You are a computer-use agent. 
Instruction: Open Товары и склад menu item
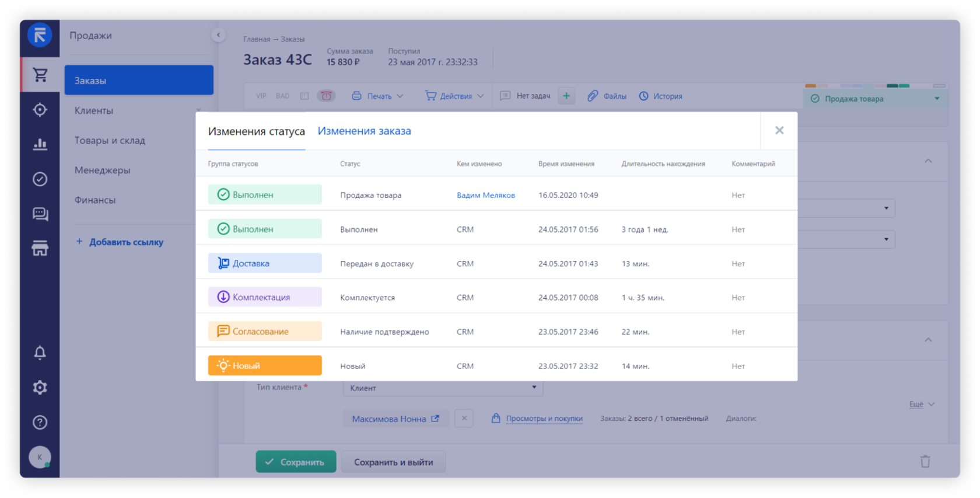(110, 140)
